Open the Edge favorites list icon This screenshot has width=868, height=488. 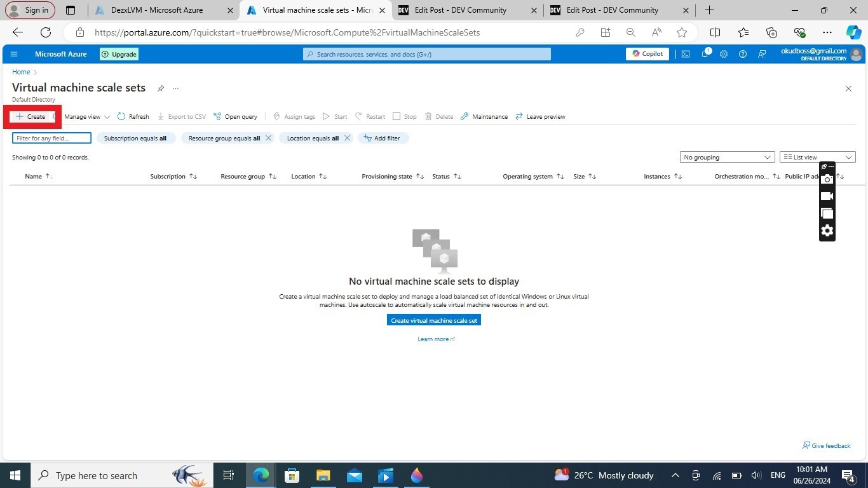coord(743,32)
